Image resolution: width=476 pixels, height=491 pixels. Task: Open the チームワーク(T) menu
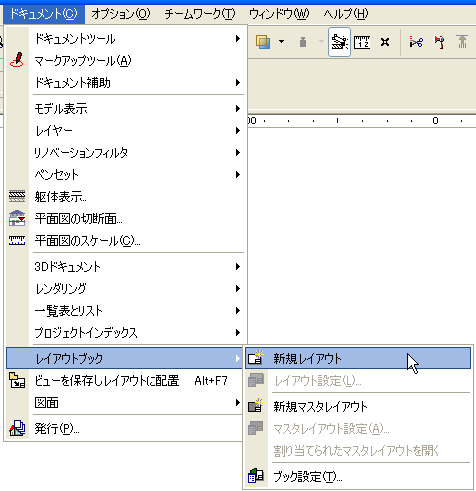(x=200, y=14)
